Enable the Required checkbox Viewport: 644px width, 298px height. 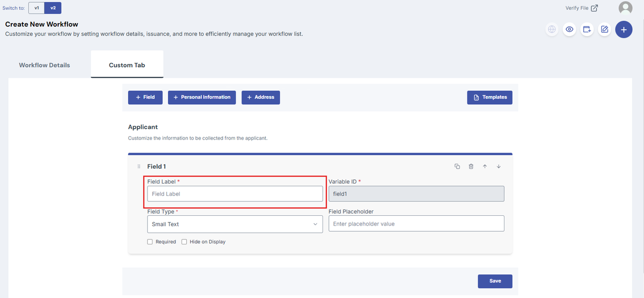click(x=150, y=242)
